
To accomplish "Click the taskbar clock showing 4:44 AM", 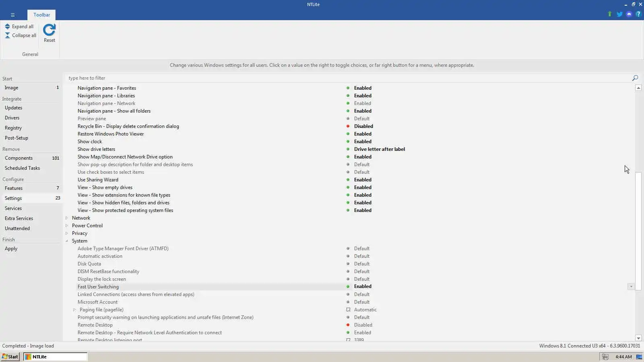I will (623, 357).
